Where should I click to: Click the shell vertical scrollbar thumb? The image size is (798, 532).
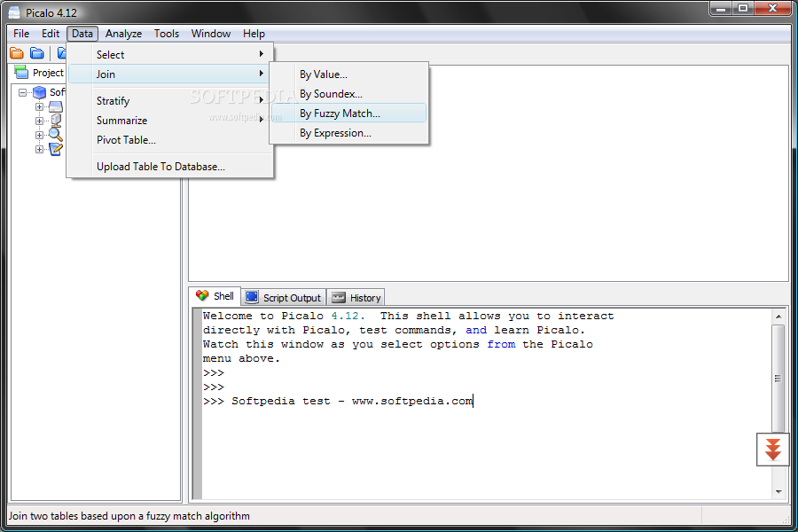click(x=778, y=379)
